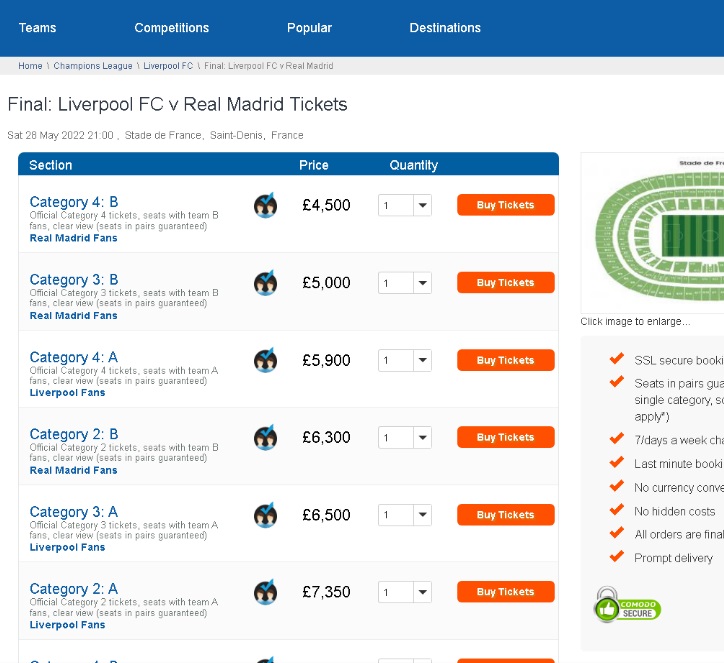Open the Category 2: A section link
724x663 pixels.
74,589
